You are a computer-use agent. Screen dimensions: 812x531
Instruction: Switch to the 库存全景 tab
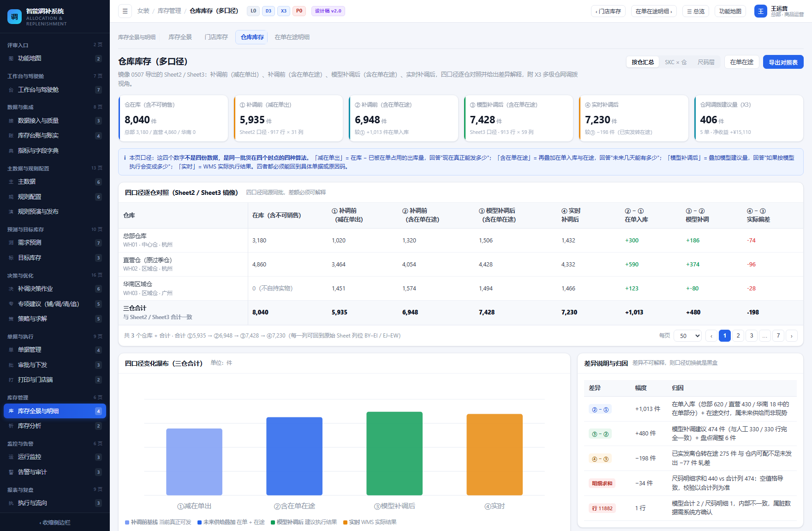[x=180, y=37]
